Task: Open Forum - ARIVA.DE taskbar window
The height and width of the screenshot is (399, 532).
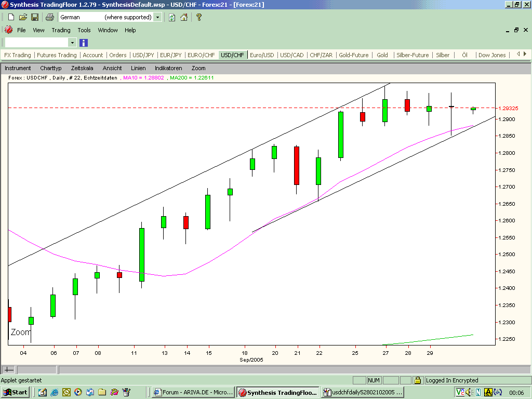Action: [x=193, y=392]
